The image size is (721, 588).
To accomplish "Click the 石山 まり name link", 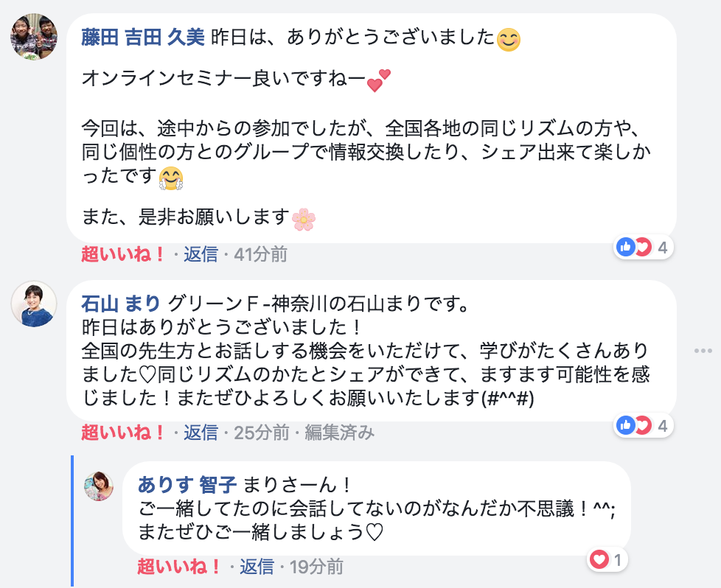I will click(x=120, y=303).
